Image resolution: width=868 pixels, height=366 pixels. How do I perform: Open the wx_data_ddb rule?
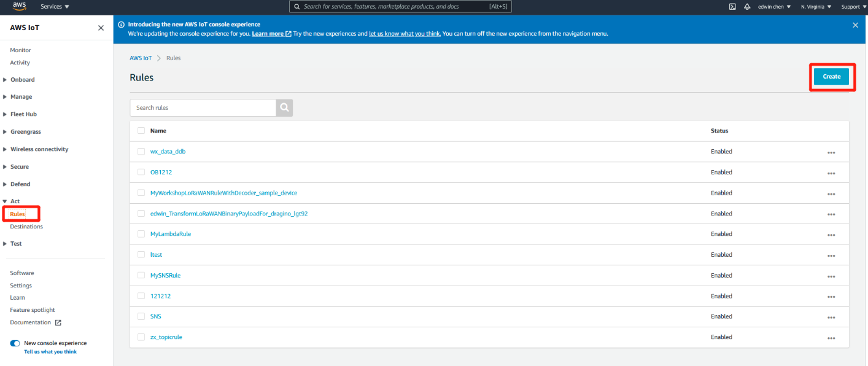pyautogui.click(x=168, y=152)
